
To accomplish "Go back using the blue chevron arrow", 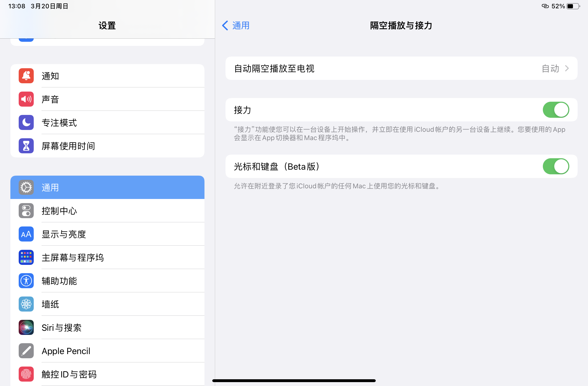I will point(225,25).
